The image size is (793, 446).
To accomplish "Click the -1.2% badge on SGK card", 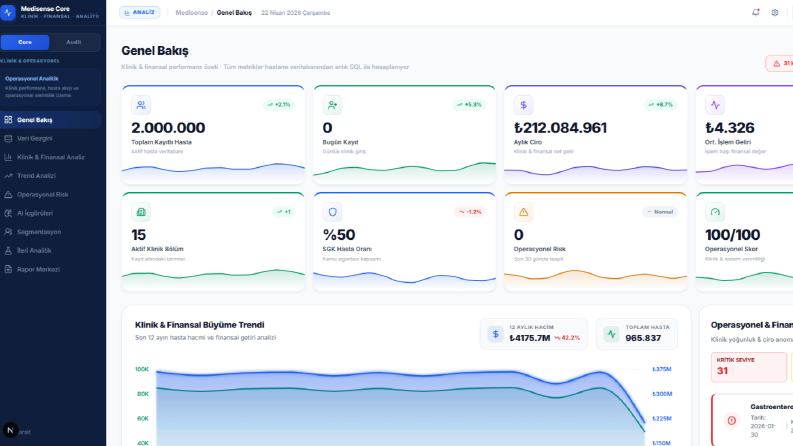I will [x=470, y=212].
